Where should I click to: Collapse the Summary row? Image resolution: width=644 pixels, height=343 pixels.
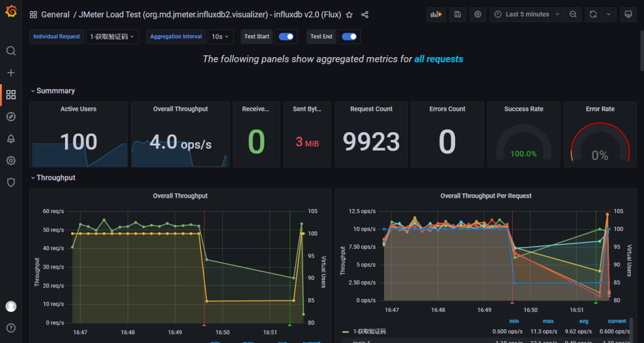[52, 91]
